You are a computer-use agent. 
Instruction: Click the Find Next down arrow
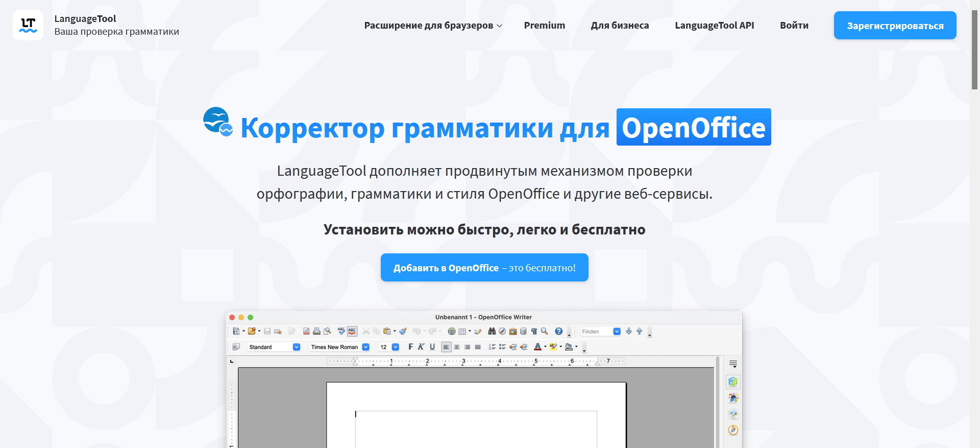coord(629,331)
